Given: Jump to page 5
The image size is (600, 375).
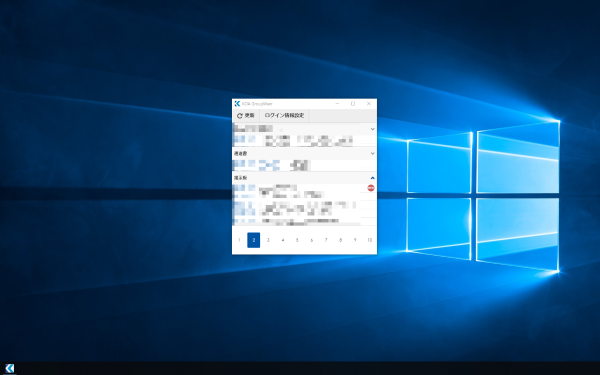Looking at the screenshot, I should coord(297,240).
